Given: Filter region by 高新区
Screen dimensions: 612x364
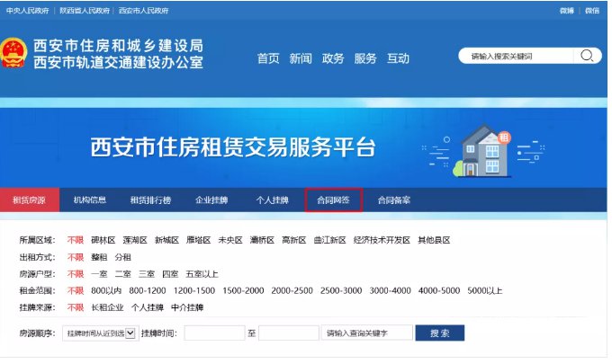Looking at the screenshot, I should click(294, 240).
